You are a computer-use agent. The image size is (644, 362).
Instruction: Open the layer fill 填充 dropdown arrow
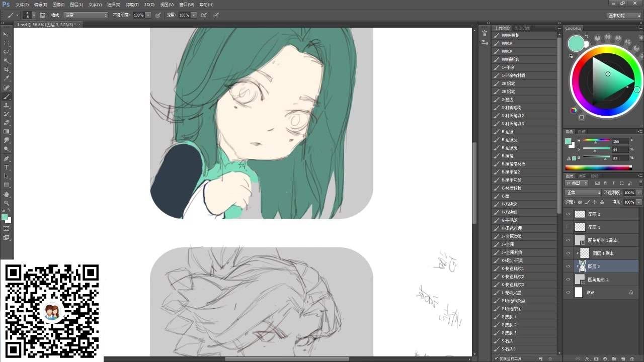pos(639,202)
